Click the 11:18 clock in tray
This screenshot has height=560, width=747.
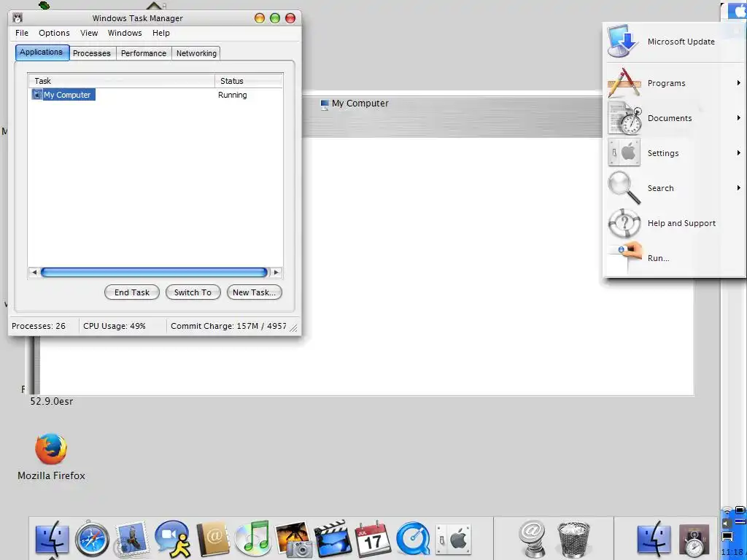(x=732, y=553)
